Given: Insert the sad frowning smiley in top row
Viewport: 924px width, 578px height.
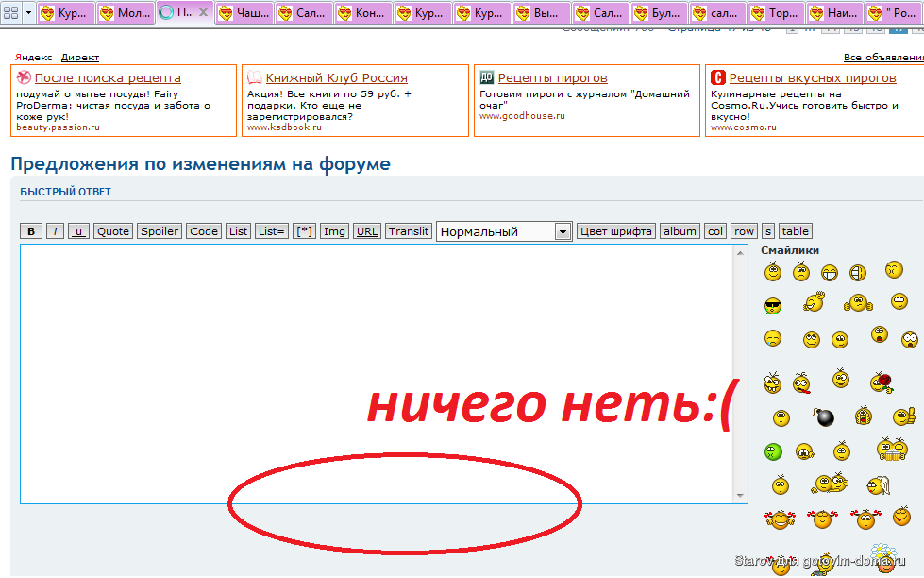Looking at the screenshot, I should point(801,271).
